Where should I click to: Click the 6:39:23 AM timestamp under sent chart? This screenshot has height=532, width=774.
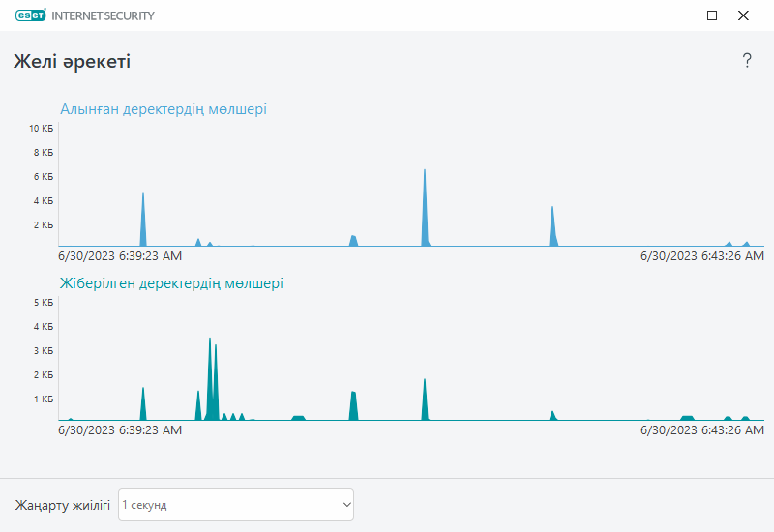tap(120, 430)
